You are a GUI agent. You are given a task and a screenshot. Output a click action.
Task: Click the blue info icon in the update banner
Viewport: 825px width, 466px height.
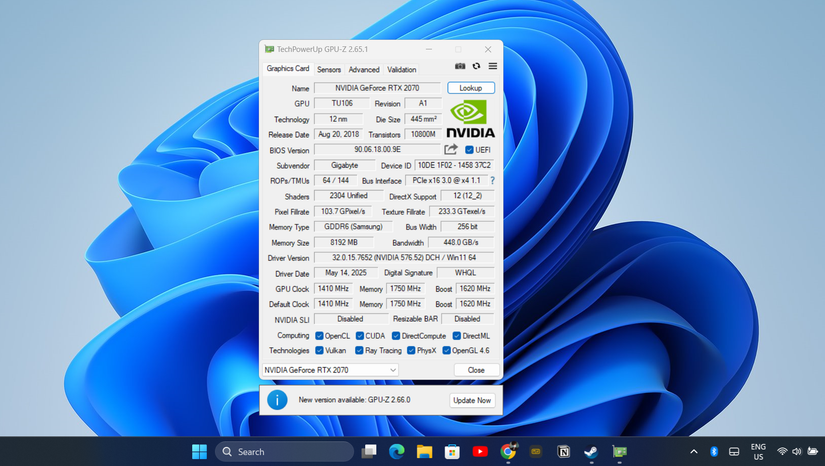pos(277,400)
